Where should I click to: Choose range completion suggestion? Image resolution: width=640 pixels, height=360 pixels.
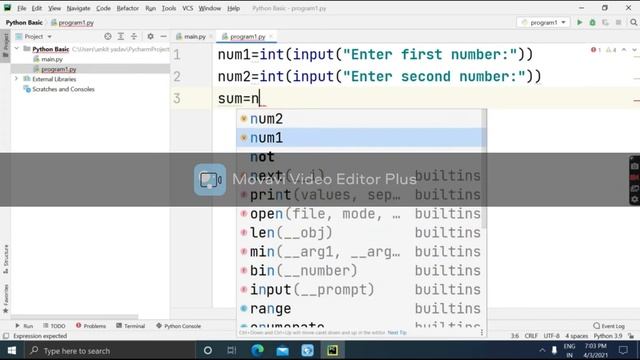coord(360,309)
